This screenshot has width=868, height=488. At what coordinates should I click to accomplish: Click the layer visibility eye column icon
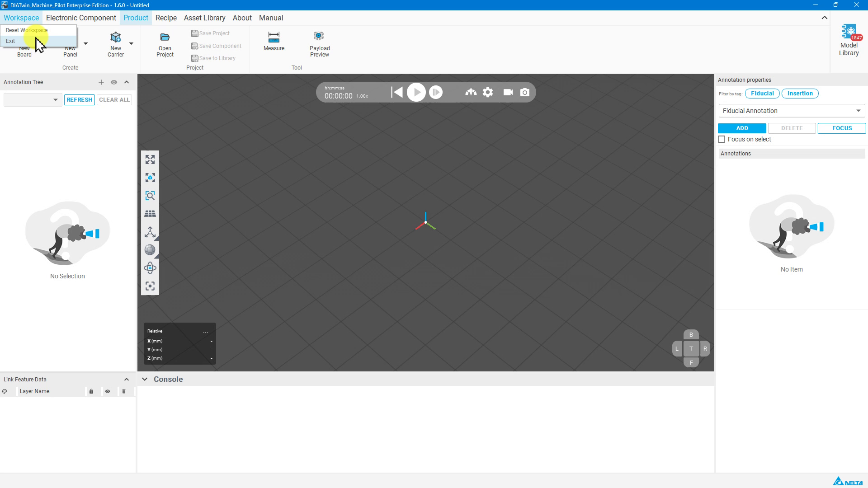108,391
